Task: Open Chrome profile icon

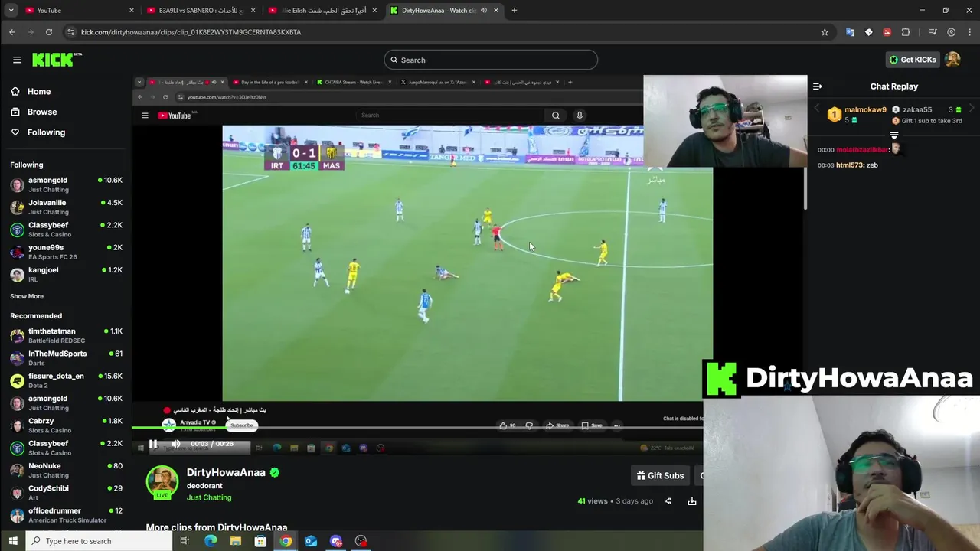Action: [951, 32]
